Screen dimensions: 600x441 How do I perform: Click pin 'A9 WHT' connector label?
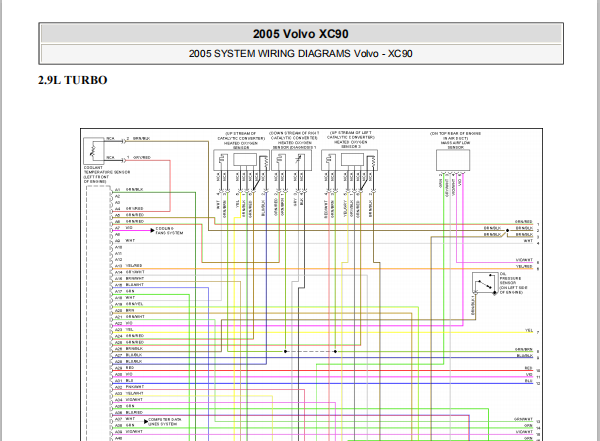125,241
